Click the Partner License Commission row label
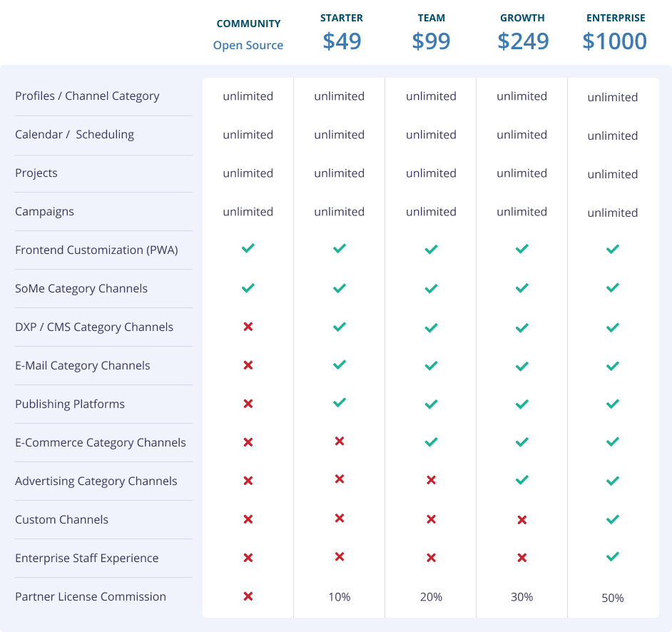The width and height of the screenshot is (672, 632). click(91, 596)
